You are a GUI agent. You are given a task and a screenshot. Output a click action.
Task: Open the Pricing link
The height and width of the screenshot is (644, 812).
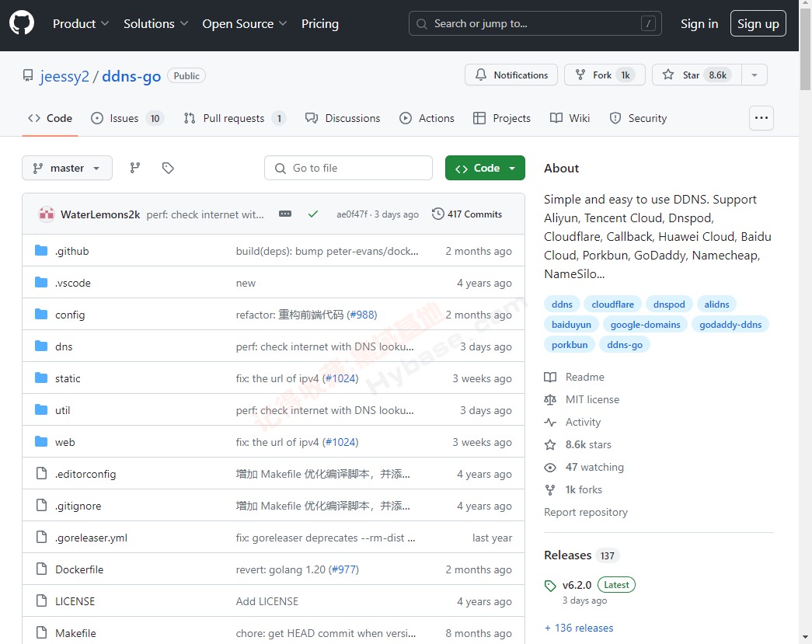point(320,24)
